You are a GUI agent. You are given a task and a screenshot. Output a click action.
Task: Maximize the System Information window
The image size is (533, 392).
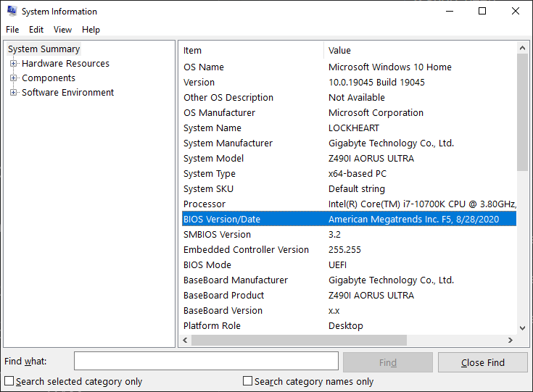click(x=482, y=11)
